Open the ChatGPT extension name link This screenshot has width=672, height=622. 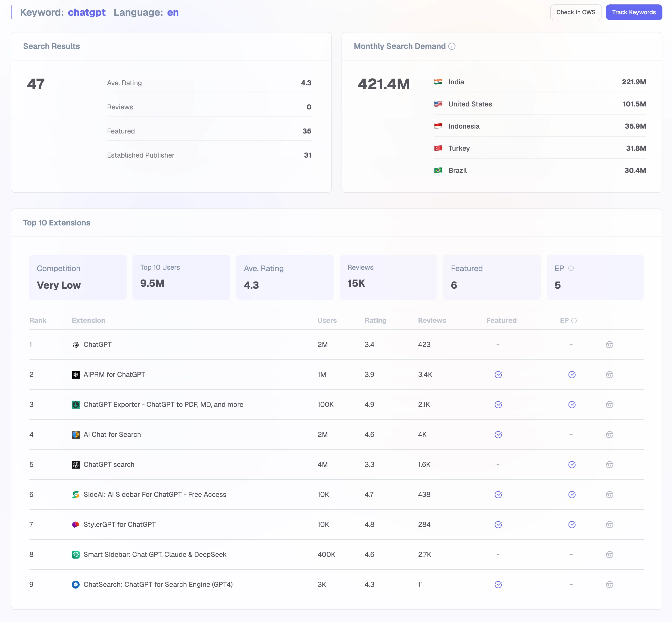(x=98, y=345)
